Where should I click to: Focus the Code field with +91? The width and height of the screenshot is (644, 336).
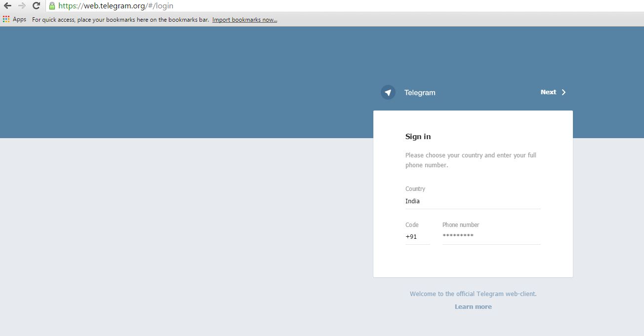[x=418, y=237]
